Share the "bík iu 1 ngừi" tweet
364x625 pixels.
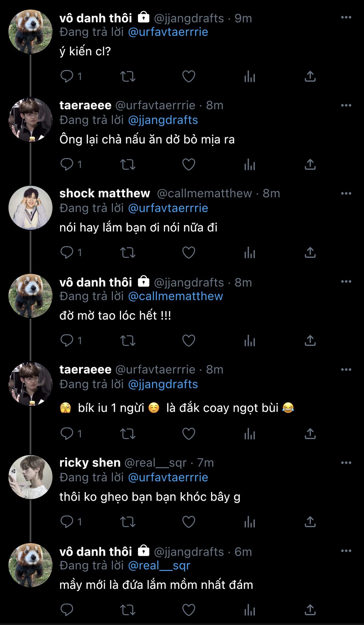click(x=310, y=434)
